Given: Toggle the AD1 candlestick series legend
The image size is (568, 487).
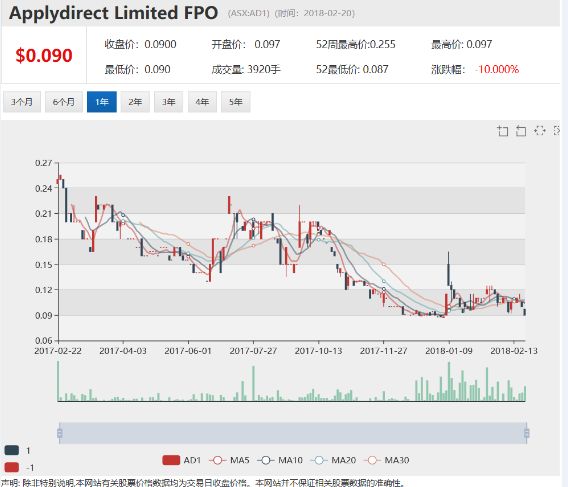Looking at the screenshot, I should point(182,460).
